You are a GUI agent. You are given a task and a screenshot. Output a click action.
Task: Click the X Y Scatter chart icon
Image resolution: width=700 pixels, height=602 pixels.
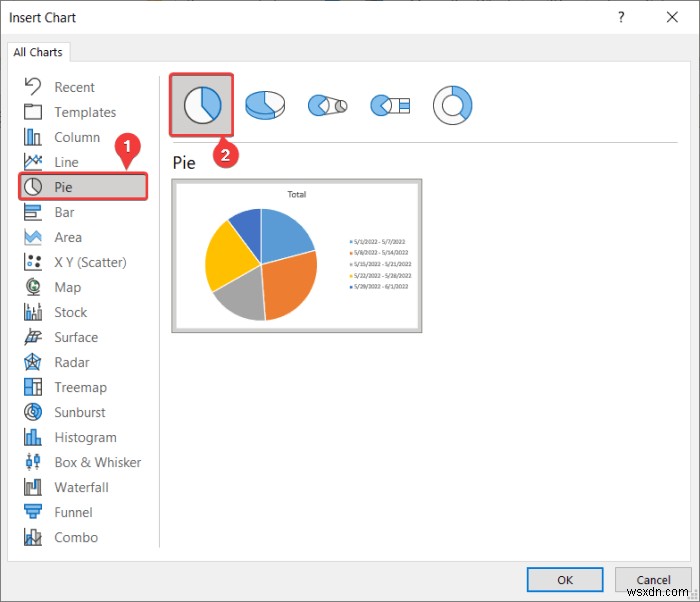point(33,262)
